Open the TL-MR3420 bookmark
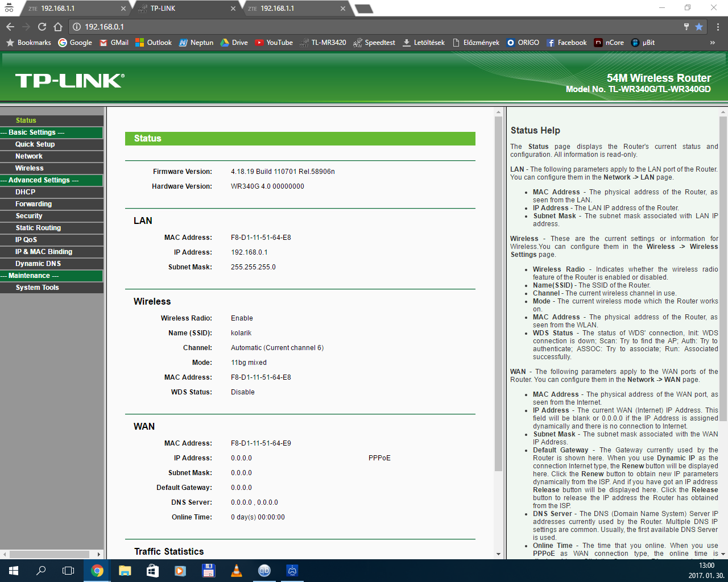 [x=323, y=43]
